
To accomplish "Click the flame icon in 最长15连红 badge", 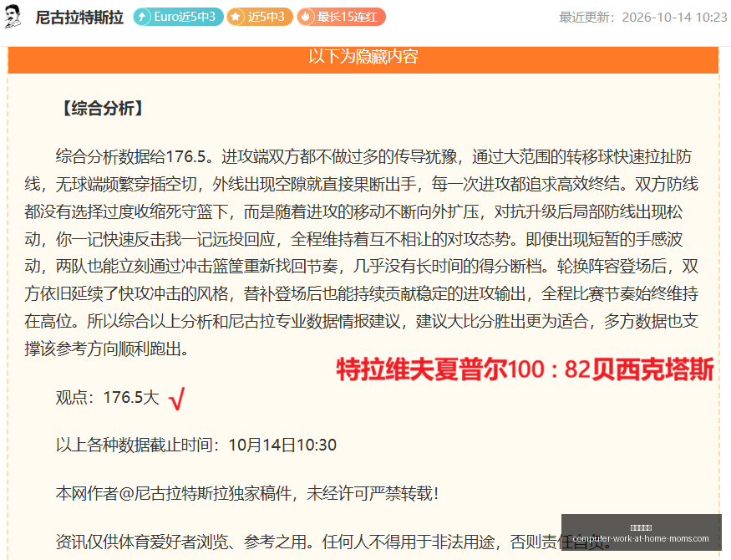I will click(x=306, y=17).
